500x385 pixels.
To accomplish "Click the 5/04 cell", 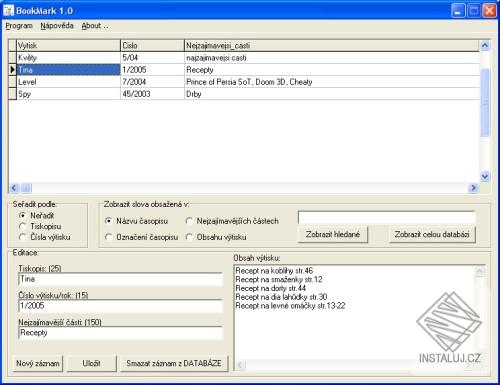I will tap(152, 58).
